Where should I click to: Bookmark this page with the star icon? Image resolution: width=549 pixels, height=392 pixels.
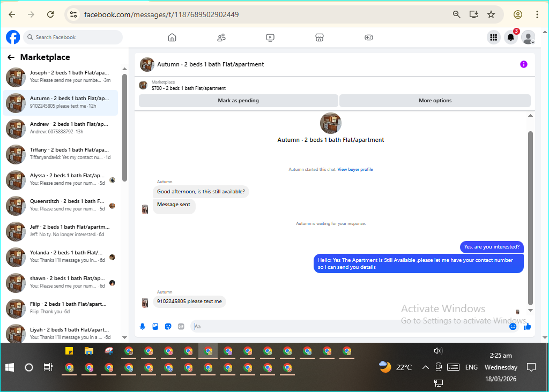pyautogui.click(x=491, y=14)
